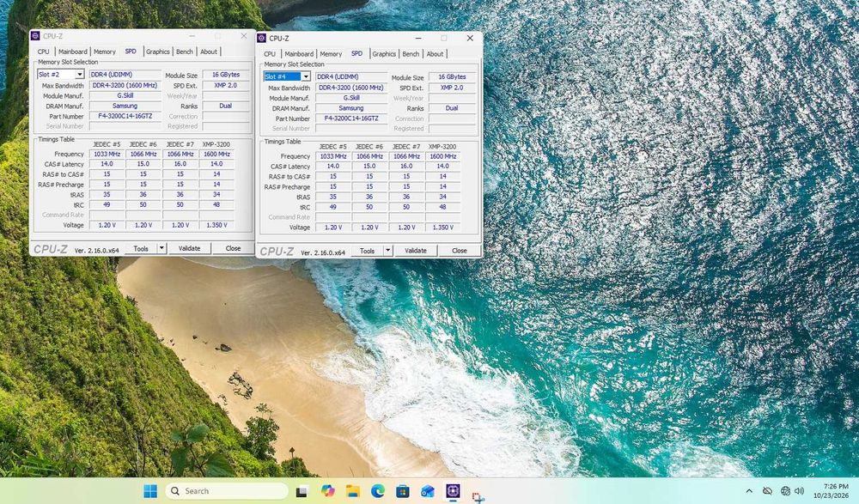The width and height of the screenshot is (859, 504).
Task: Click the Dual ranks value in the Slot #2 window
Action: (x=226, y=106)
